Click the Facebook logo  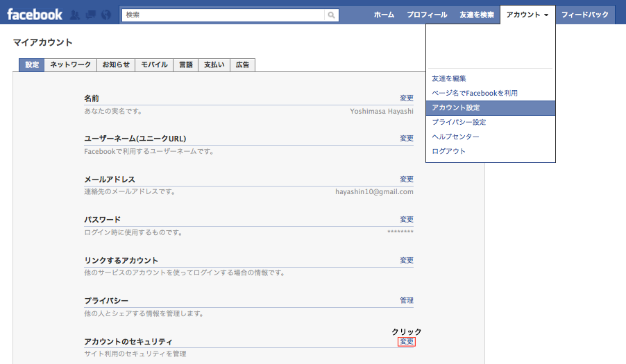tap(35, 14)
